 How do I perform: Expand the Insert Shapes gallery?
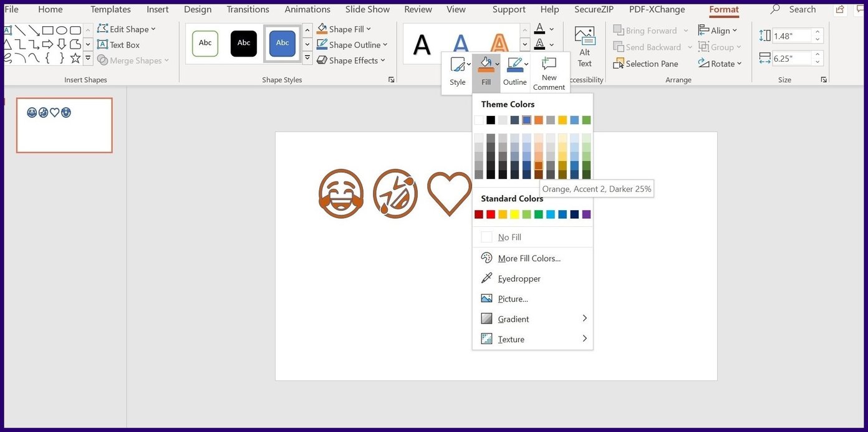click(88, 59)
